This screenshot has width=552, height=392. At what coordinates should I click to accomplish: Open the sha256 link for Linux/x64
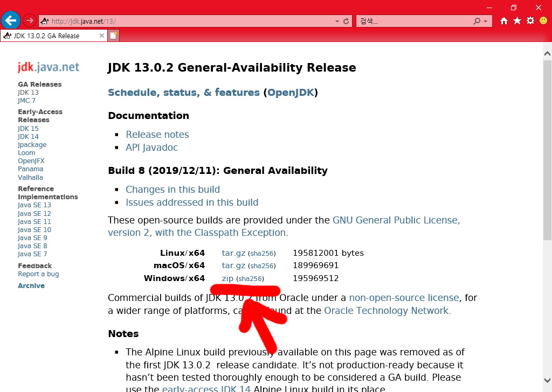pos(262,254)
